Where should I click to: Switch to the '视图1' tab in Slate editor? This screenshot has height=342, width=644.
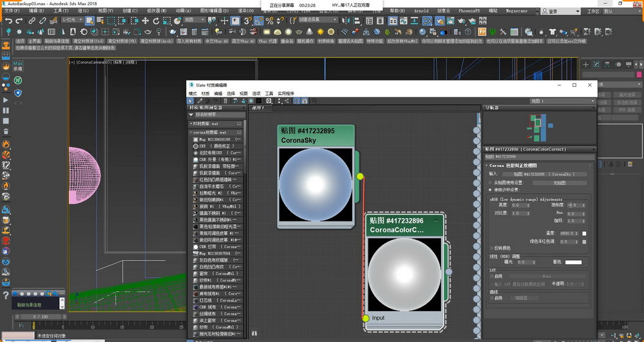(x=258, y=108)
